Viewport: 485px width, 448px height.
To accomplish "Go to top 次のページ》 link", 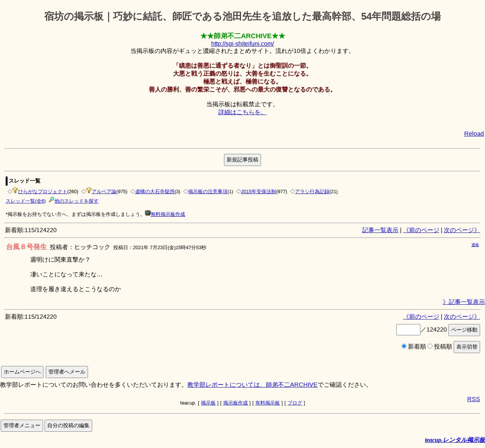I will click(x=462, y=230).
